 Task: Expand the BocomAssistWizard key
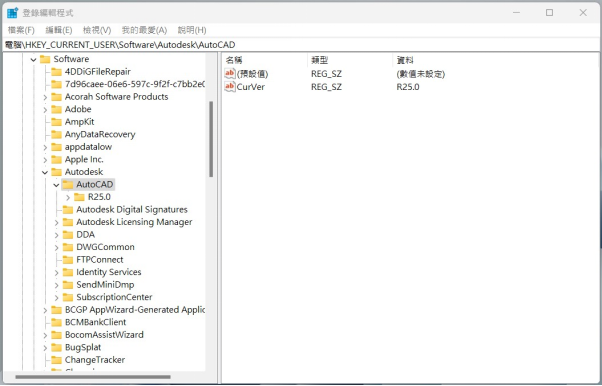coord(45,335)
